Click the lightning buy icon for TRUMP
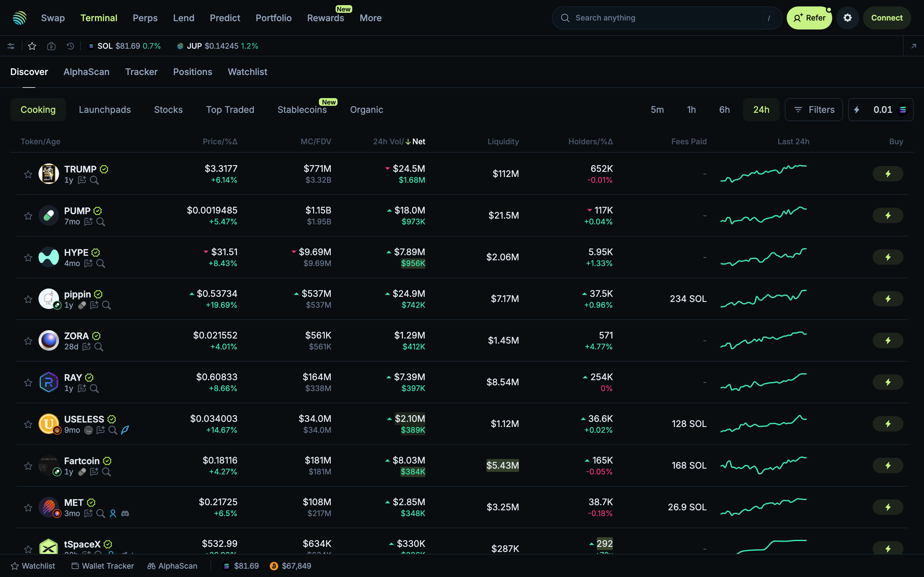The width and height of the screenshot is (924, 577). coord(887,173)
